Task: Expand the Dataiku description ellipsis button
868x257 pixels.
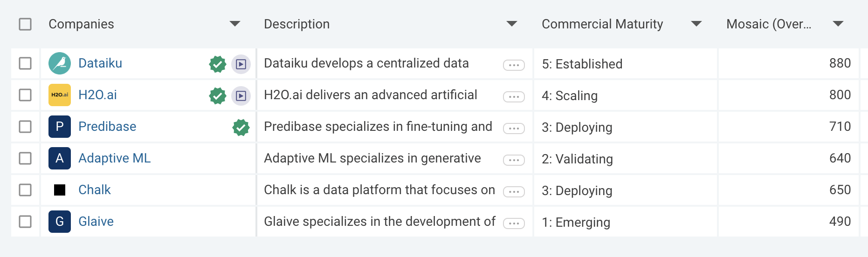Action: pos(514,65)
